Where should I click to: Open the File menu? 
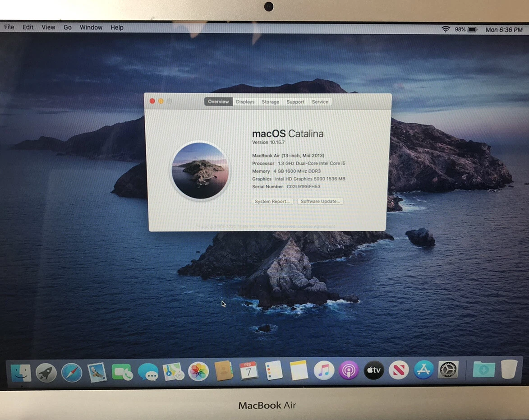9,27
